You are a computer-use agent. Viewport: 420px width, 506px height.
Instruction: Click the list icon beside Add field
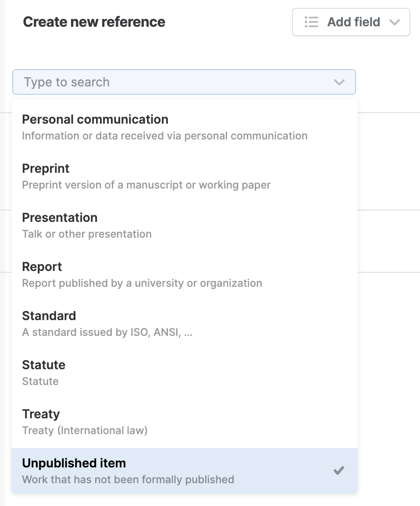coord(311,22)
